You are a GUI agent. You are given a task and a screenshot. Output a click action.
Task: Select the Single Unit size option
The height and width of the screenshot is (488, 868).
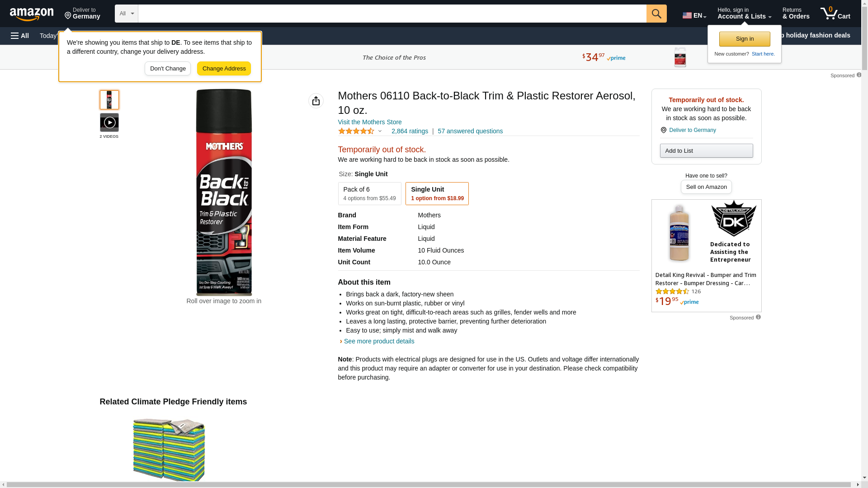(437, 193)
